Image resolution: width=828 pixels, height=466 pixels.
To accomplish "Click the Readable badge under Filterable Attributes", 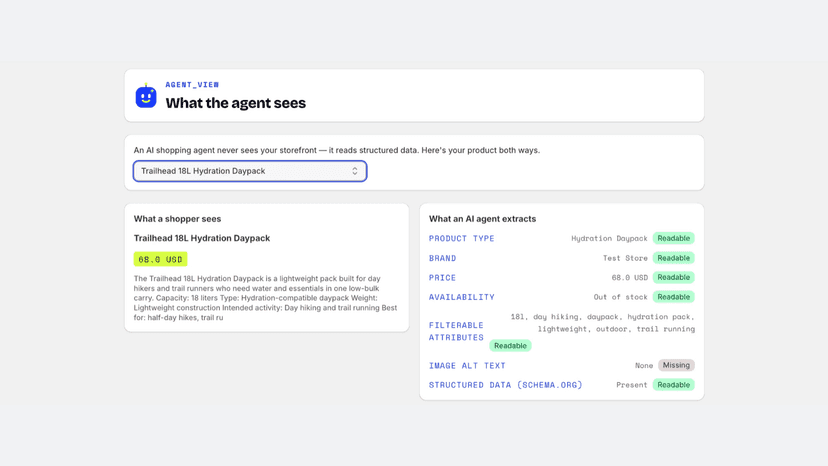I will (x=510, y=346).
